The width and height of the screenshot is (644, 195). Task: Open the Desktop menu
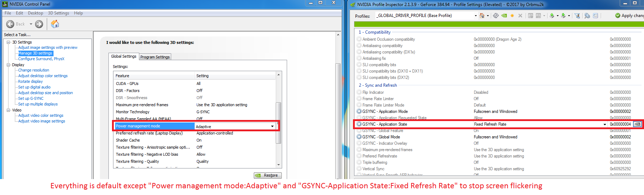coord(35,13)
